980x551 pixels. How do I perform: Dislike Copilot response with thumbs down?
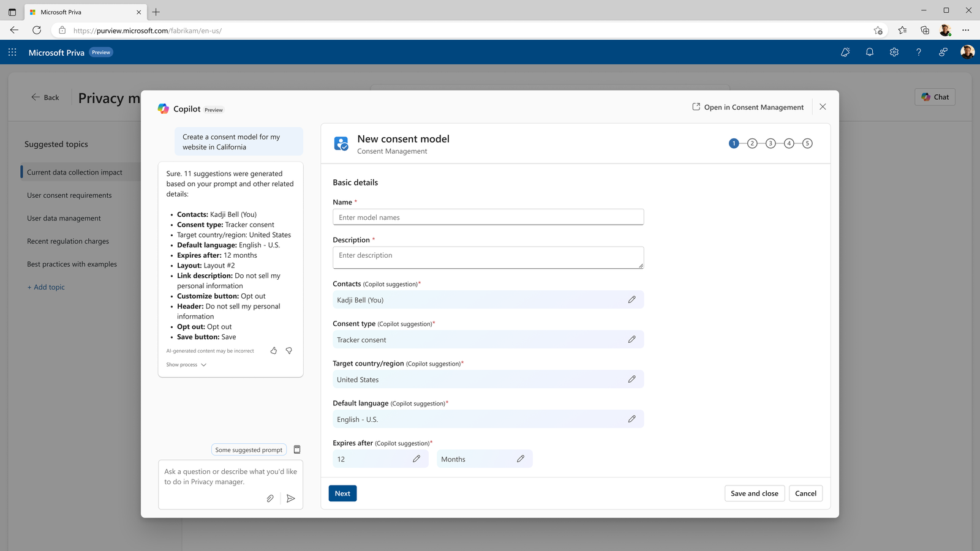(x=289, y=351)
